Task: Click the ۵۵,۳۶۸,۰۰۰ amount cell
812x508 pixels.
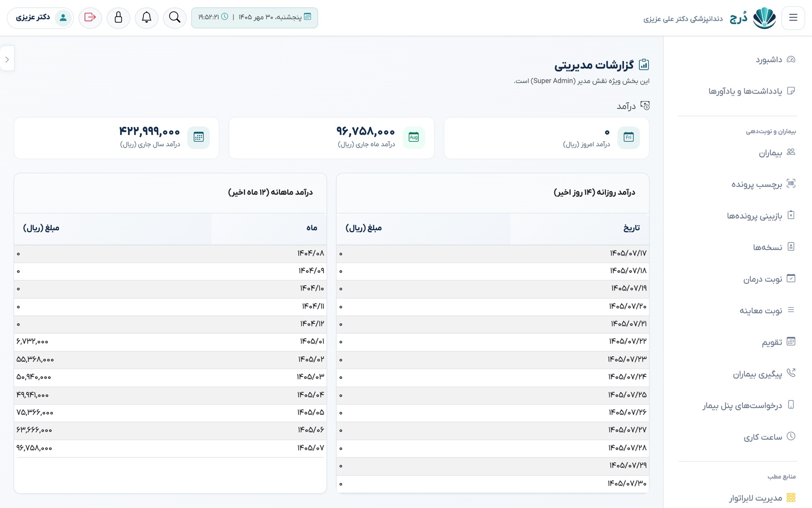Action: point(35,359)
